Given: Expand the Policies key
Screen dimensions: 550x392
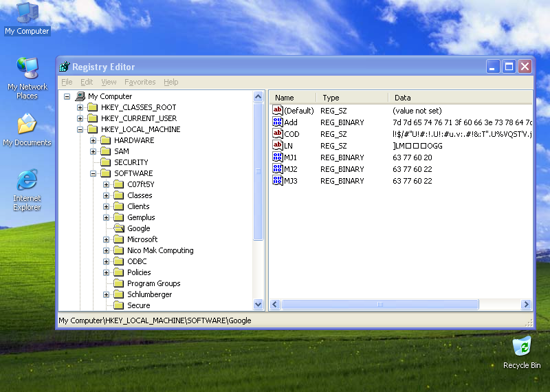Looking at the screenshot, I should 107,272.
